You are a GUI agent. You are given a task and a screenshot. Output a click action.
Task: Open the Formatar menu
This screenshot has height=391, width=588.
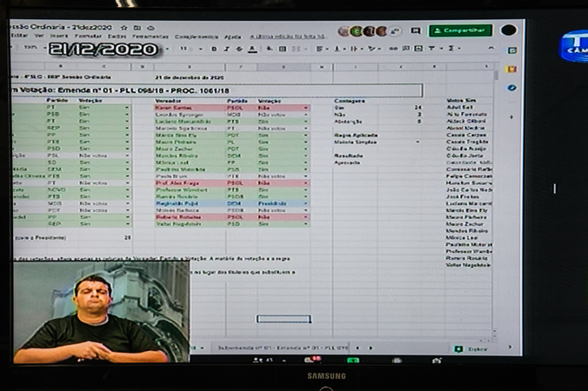coord(88,36)
